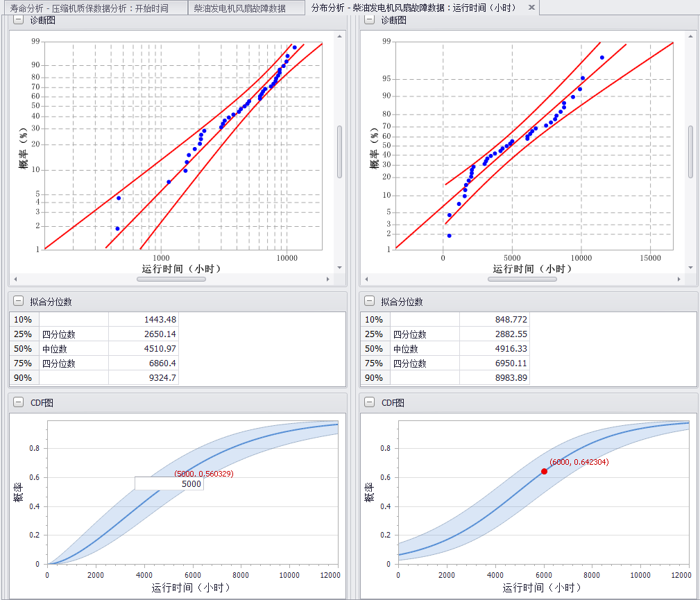
Task: Close the active 分布分析 tab
Action: [531, 8]
